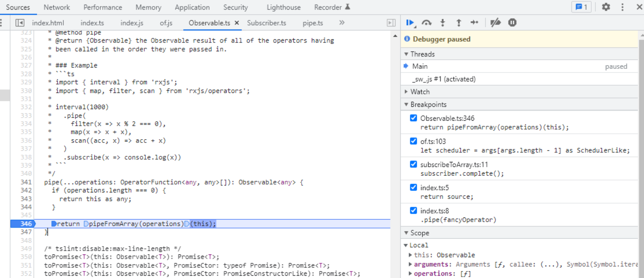
Task: Click Recorder tab's flask icon
Action: pyautogui.click(x=348, y=7)
